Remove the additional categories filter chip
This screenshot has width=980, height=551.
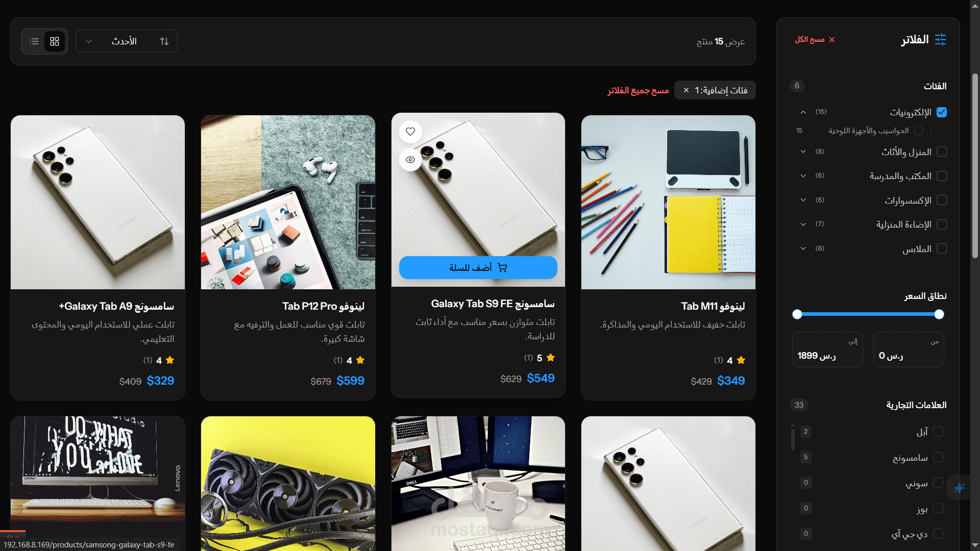[686, 90]
